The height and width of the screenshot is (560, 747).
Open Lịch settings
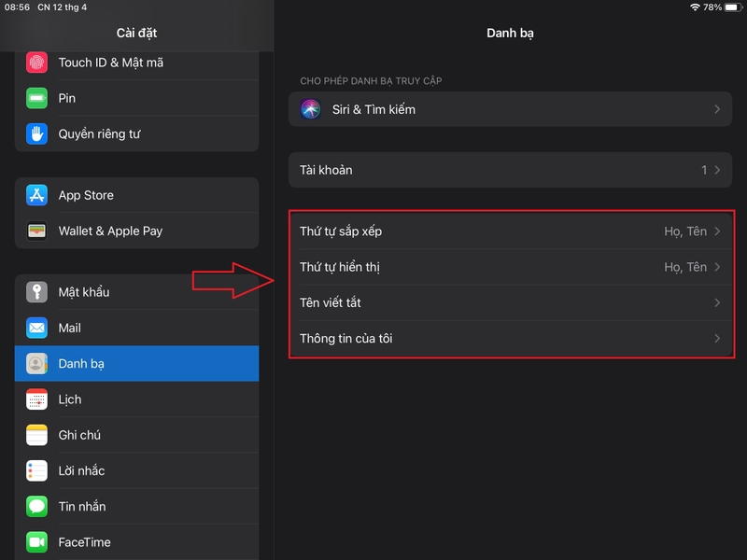pos(136,399)
